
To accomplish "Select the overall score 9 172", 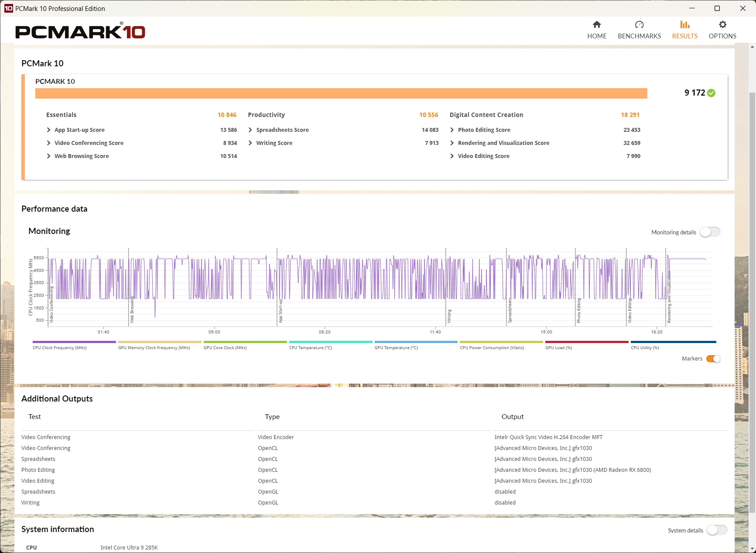I will pos(694,93).
